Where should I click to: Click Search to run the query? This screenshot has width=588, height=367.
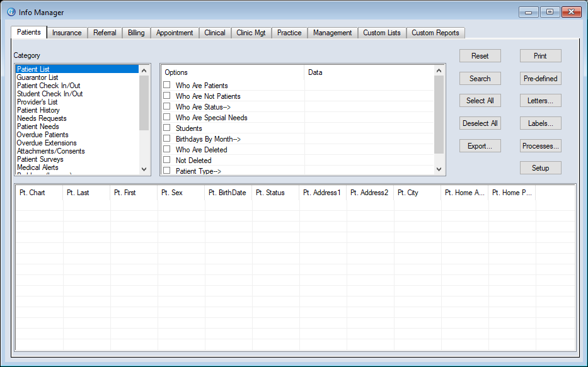tap(480, 78)
